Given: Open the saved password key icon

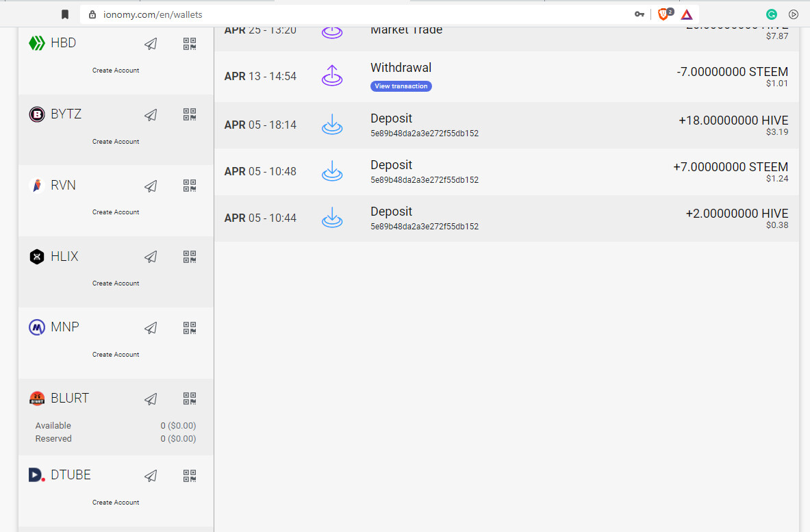Looking at the screenshot, I should (640, 14).
